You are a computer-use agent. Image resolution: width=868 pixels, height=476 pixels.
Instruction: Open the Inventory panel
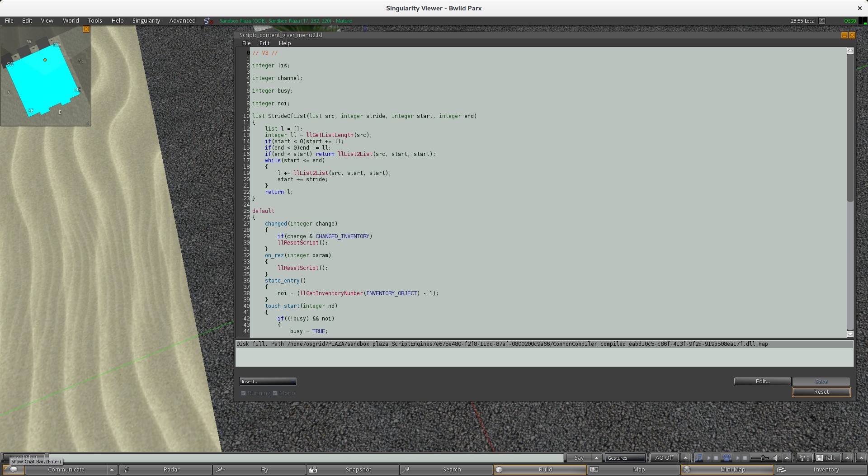click(x=821, y=470)
